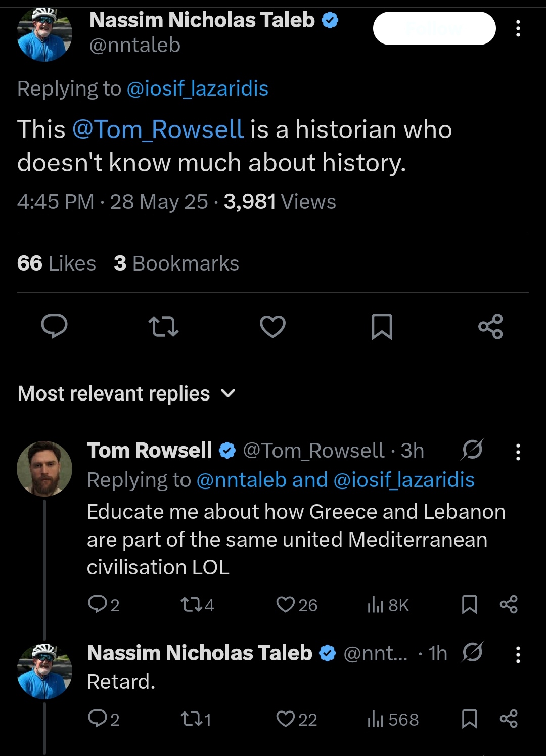Share the "Retard." reply
Viewport: 546px width, 756px height.
[x=509, y=719]
